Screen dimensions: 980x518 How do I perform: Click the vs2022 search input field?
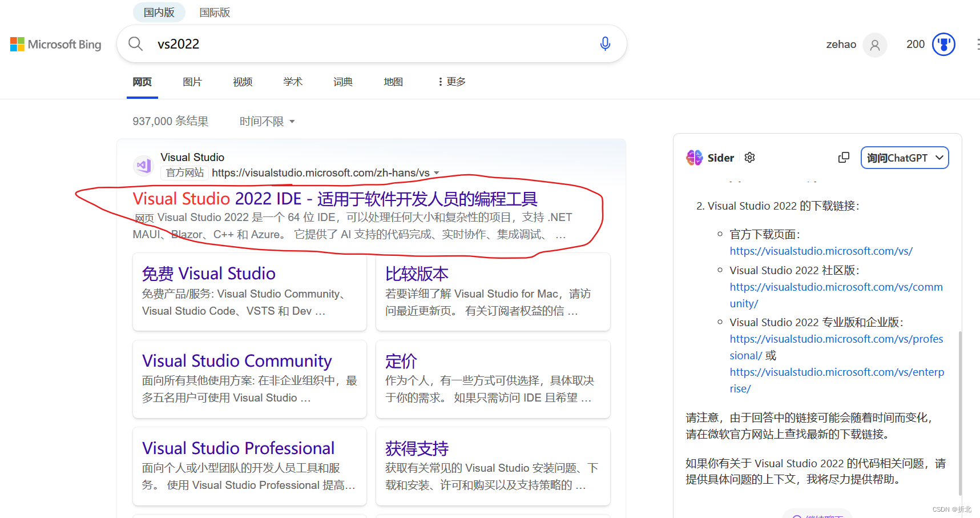(x=371, y=44)
